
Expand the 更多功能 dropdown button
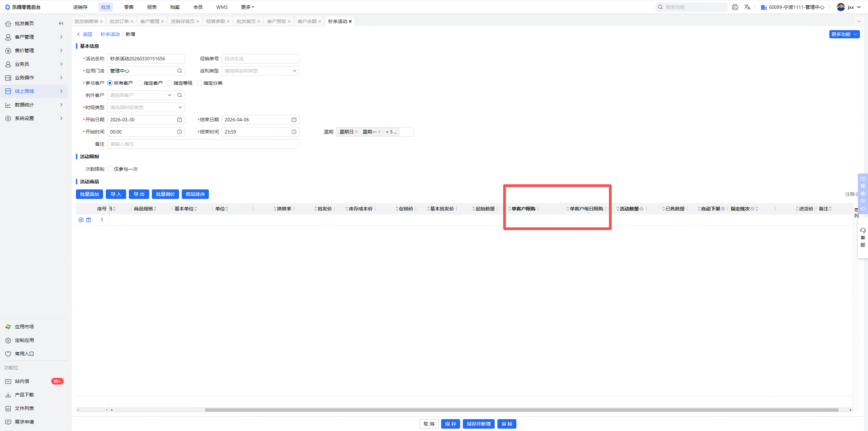pos(844,34)
